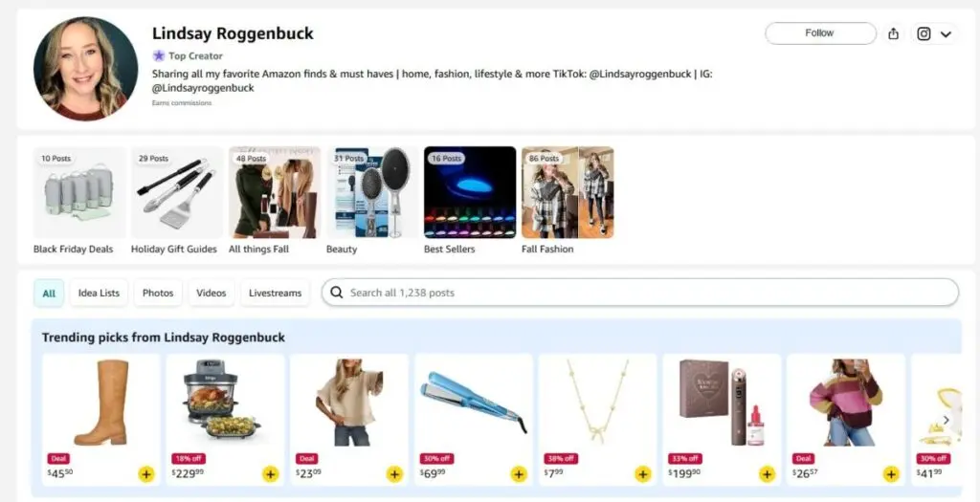Select the All filter tab

49,293
